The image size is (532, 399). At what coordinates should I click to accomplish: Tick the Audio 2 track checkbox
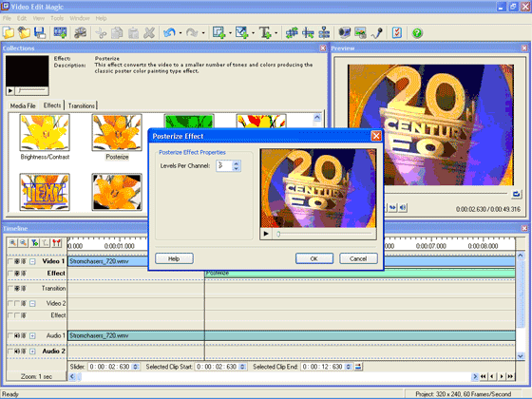tap(10, 351)
